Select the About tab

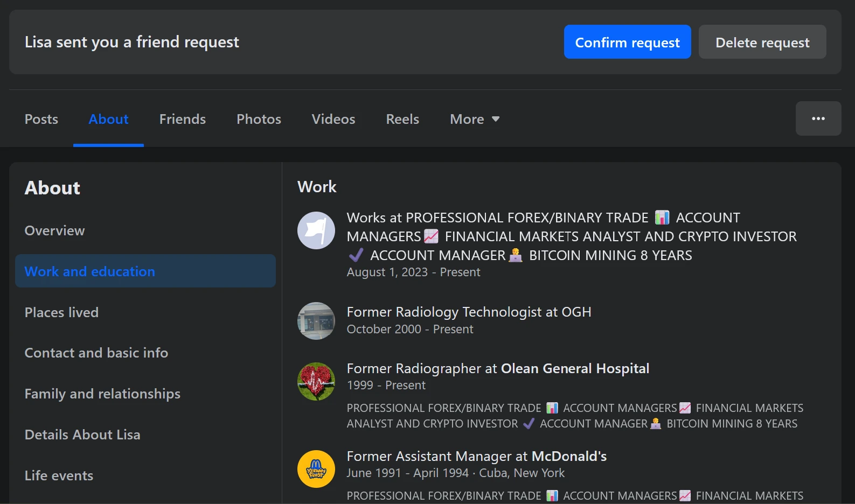tap(108, 119)
